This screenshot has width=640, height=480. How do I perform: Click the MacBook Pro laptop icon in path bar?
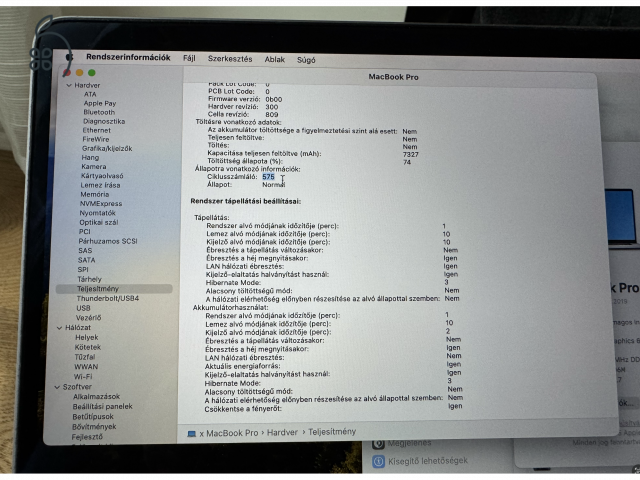click(x=191, y=434)
